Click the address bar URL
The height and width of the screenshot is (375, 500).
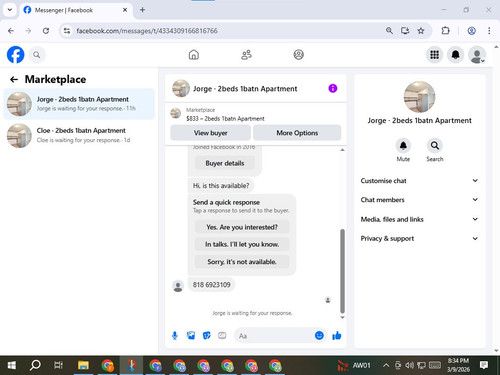click(x=147, y=31)
